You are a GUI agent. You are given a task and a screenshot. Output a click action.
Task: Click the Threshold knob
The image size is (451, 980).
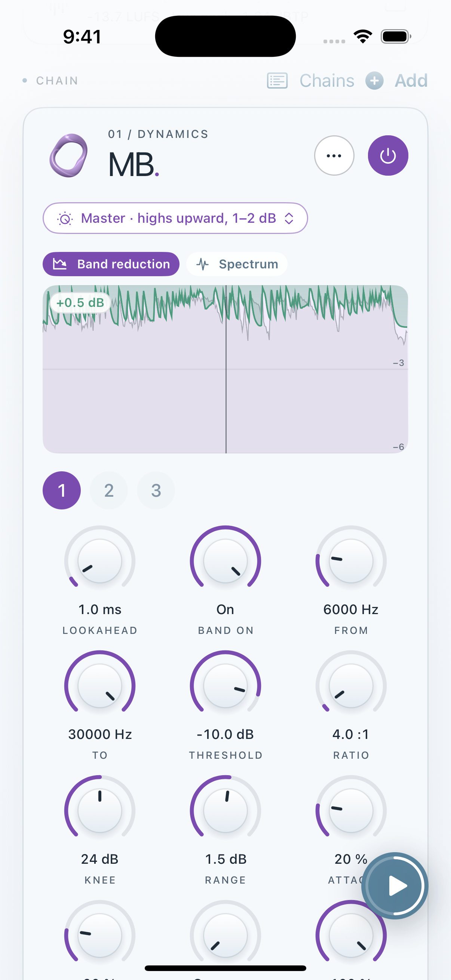(x=225, y=685)
